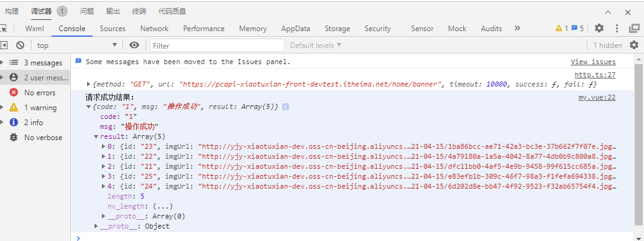Expand array item 3 with id 25
This screenshot has width=644, height=241.
tap(103, 176)
